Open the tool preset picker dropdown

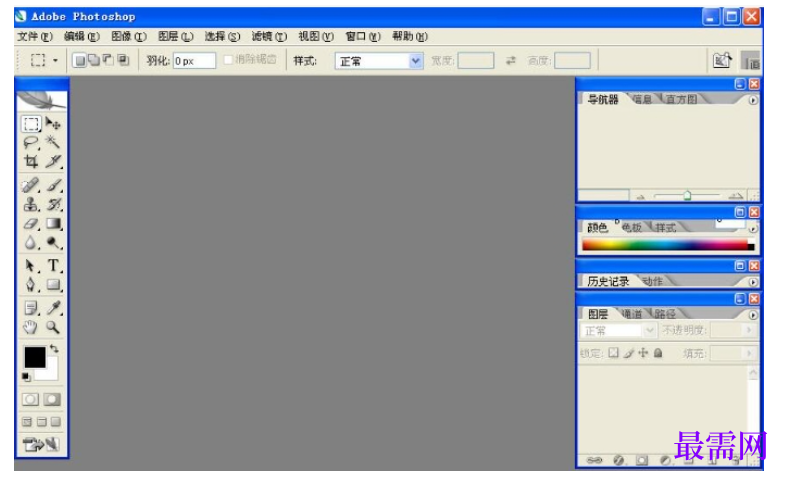coord(56,61)
